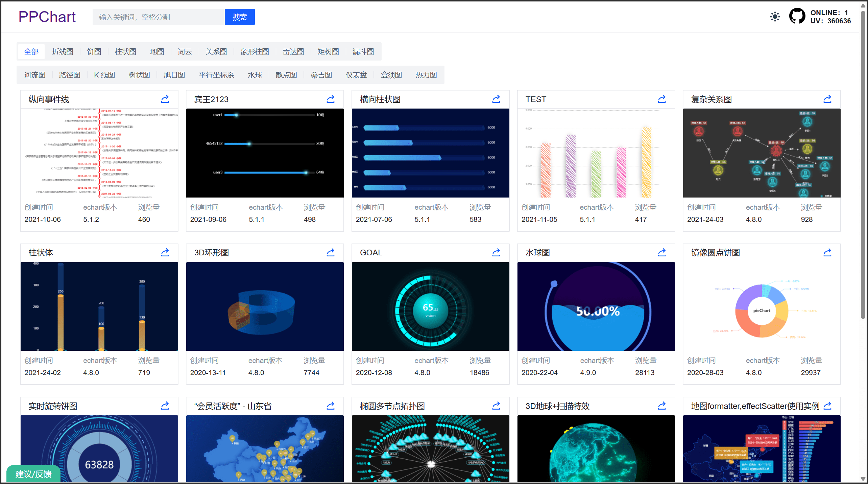The height and width of the screenshot is (484, 868).
Task: Open the GOAL chart thumbnail
Action: pyautogui.click(x=430, y=306)
